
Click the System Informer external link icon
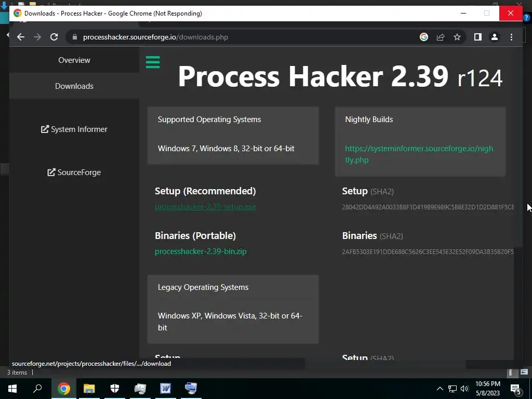[45, 129]
